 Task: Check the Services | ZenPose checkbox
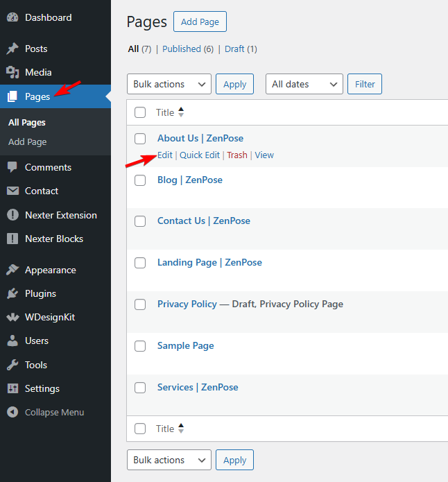[140, 387]
